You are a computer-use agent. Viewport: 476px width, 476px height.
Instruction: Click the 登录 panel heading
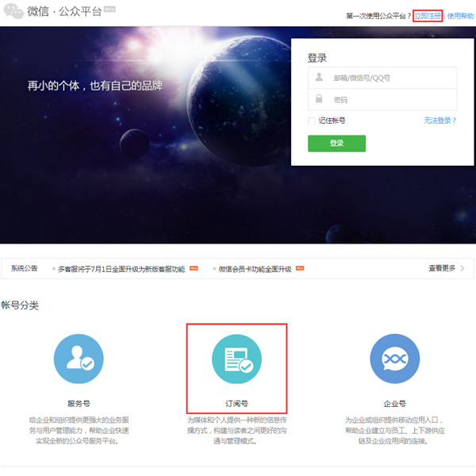(317, 58)
